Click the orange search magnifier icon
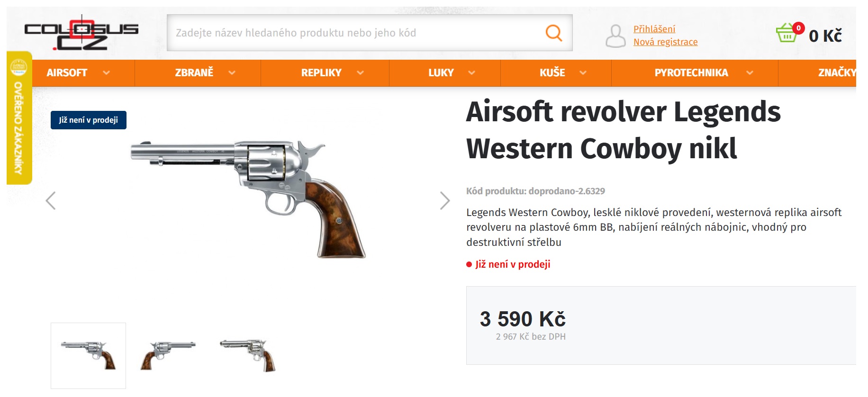868x397 pixels. (553, 33)
